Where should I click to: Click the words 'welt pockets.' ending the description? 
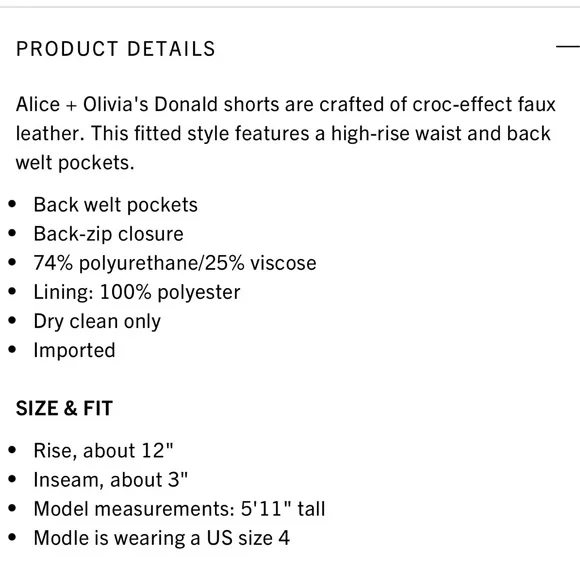click(x=75, y=163)
